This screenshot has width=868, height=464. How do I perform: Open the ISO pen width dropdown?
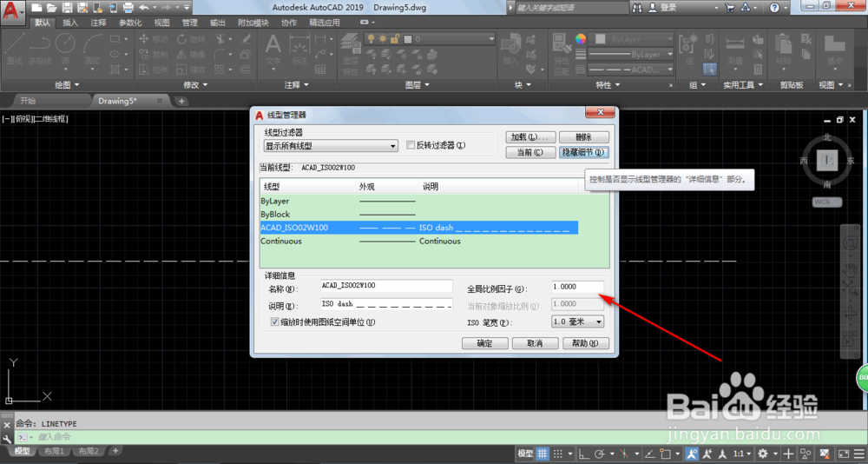(x=577, y=321)
